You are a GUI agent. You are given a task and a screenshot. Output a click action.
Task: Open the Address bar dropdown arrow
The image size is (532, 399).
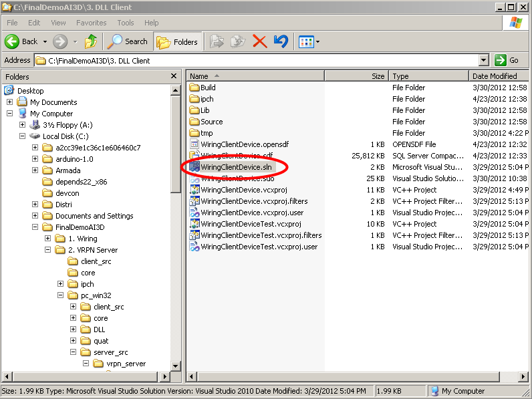[x=484, y=60]
